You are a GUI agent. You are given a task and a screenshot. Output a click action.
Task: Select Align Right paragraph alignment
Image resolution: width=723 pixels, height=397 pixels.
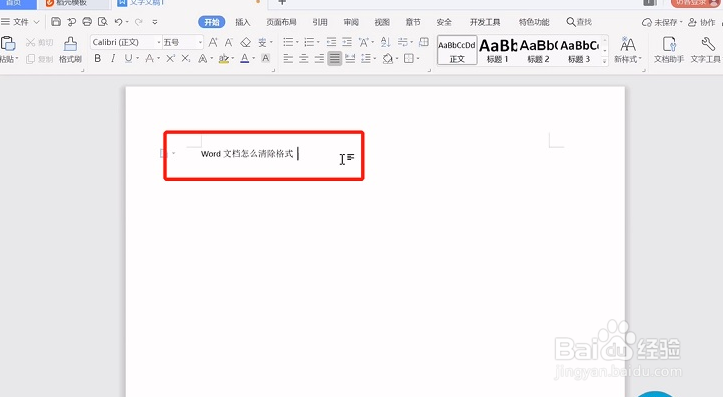319,59
